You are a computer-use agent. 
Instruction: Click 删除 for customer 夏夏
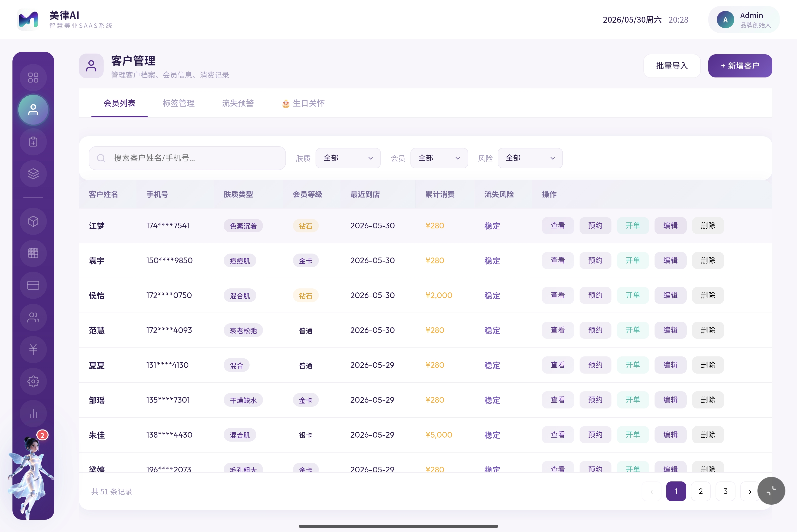point(708,365)
